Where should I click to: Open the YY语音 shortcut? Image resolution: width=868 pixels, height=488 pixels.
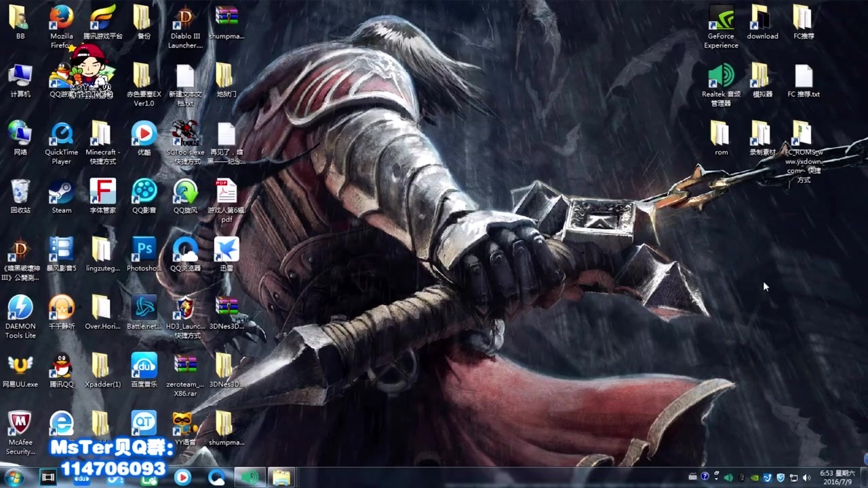point(185,428)
